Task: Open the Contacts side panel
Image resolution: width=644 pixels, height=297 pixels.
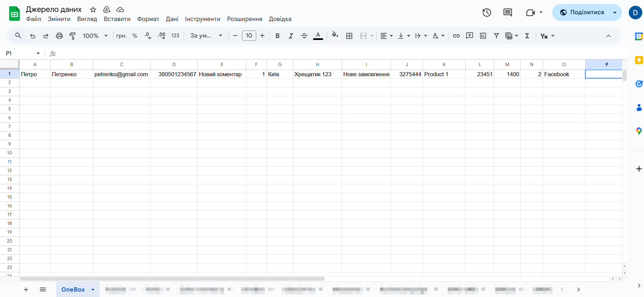Action: (639, 108)
